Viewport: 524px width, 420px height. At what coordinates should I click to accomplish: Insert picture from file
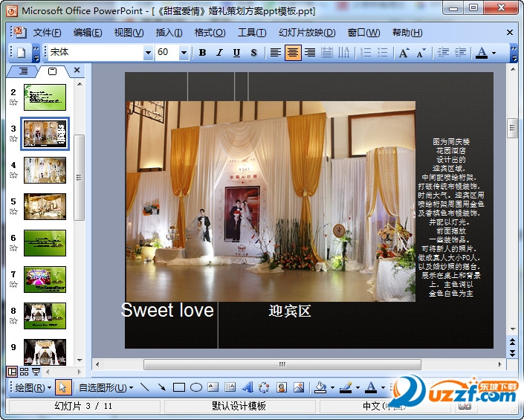click(x=299, y=387)
